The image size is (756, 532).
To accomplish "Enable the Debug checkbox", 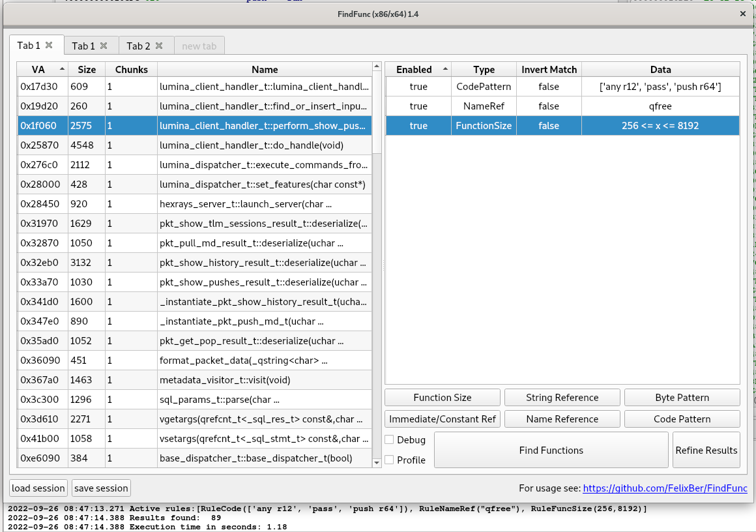I will click(x=390, y=440).
